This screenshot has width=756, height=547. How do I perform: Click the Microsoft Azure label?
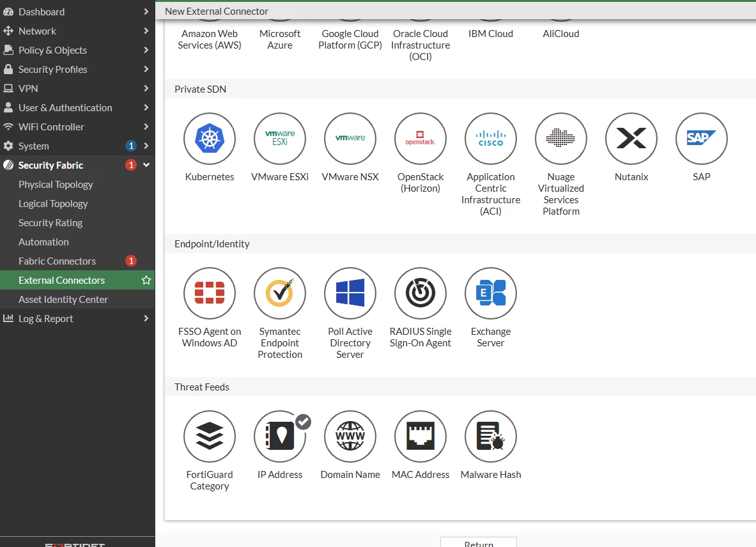[280, 40]
